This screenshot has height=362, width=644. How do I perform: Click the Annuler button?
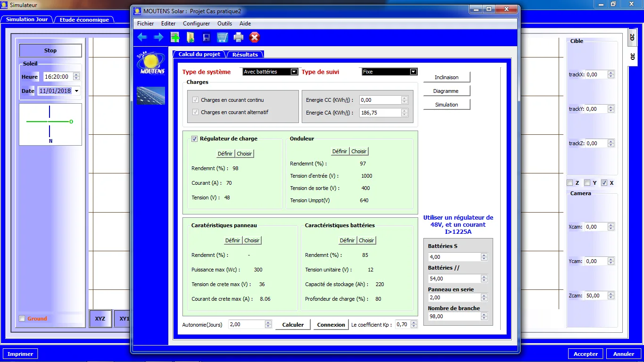[x=624, y=354]
